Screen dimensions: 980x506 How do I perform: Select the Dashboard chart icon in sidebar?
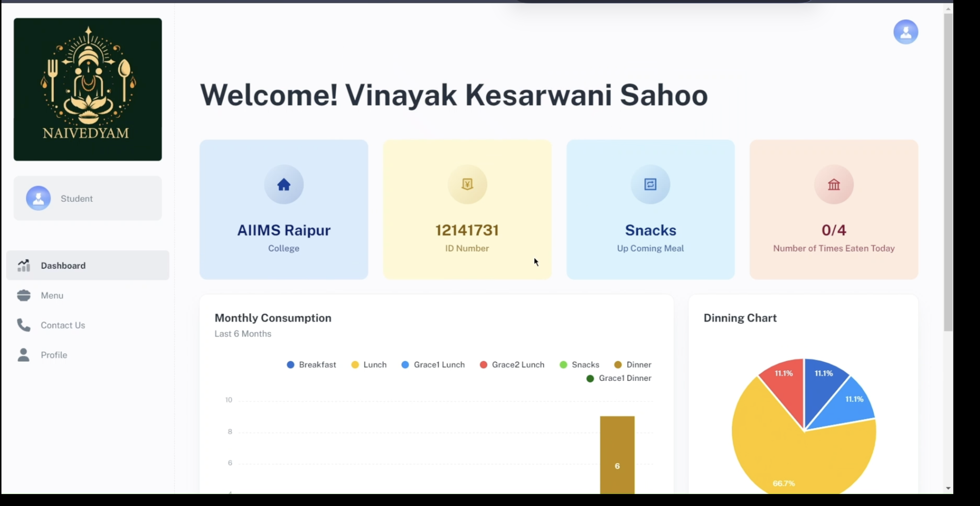tap(24, 266)
